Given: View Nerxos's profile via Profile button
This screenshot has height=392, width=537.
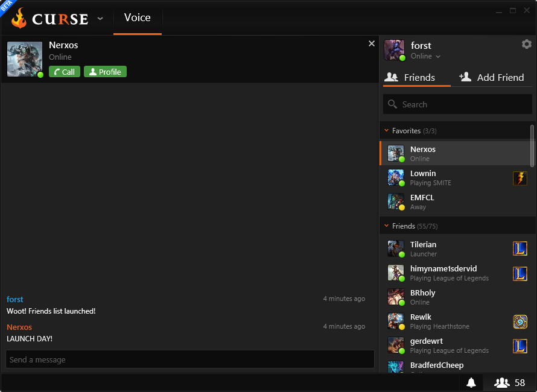Looking at the screenshot, I should tap(105, 72).
